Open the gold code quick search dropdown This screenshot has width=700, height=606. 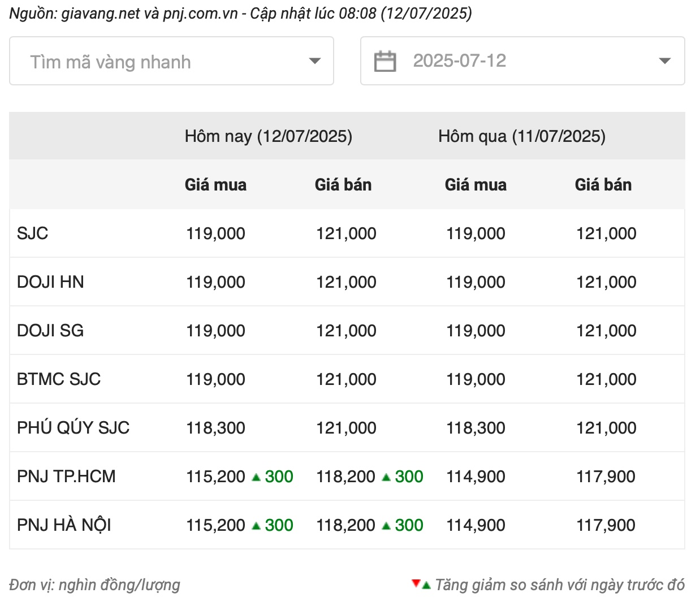(x=171, y=61)
